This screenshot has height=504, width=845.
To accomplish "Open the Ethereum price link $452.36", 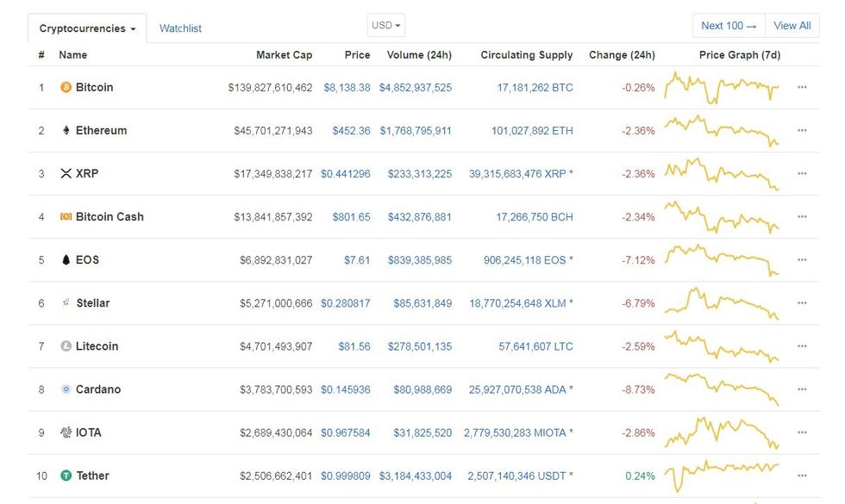I will 351,131.
